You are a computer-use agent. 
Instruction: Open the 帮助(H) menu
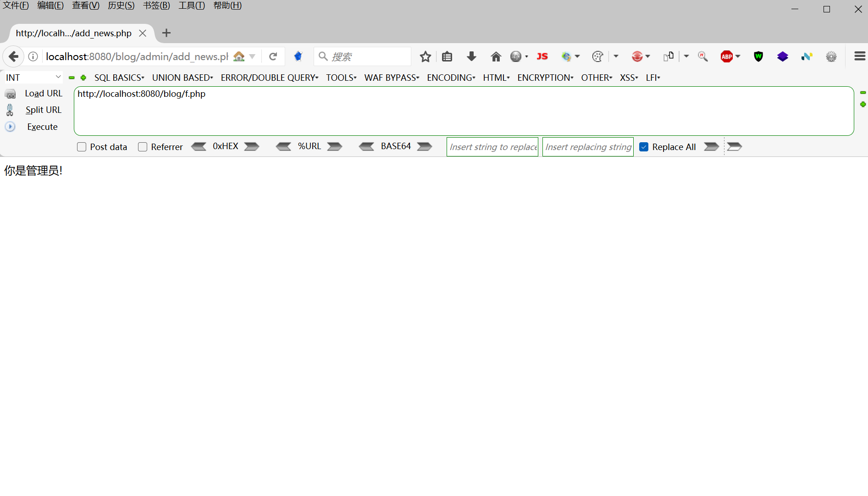coord(227,6)
